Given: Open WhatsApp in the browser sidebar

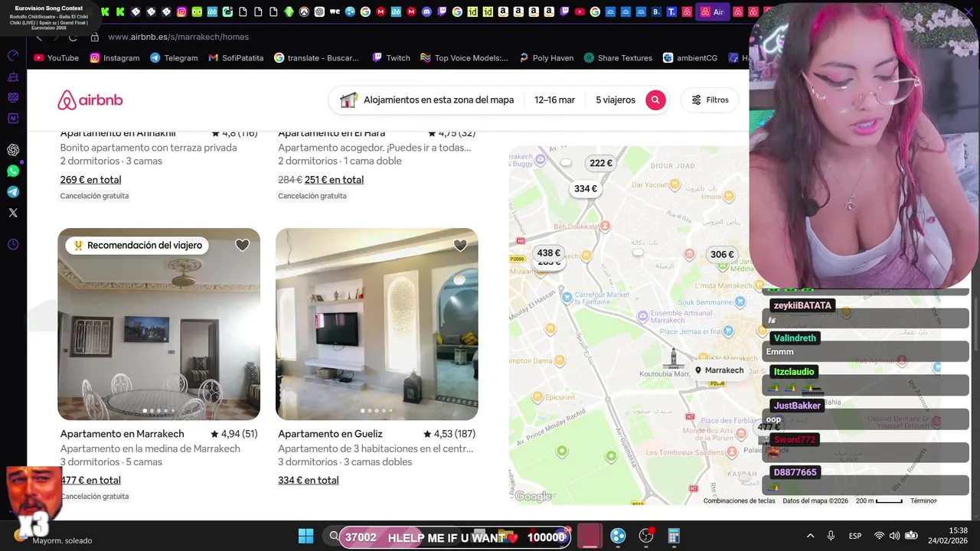Looking at the screenshot, I should [13, 171].
